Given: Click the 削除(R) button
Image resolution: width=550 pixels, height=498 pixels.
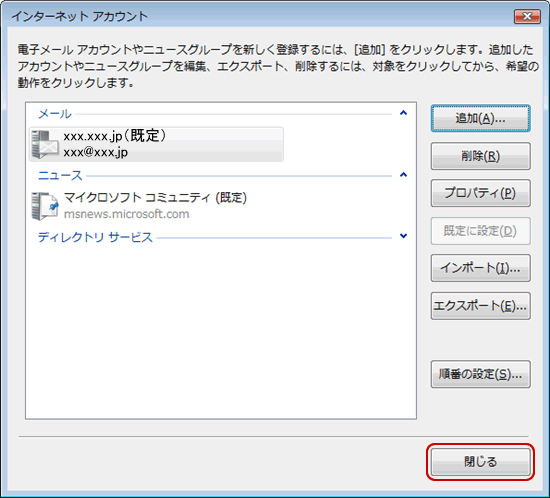Looking at the screenshot, I should click(481, 156).
